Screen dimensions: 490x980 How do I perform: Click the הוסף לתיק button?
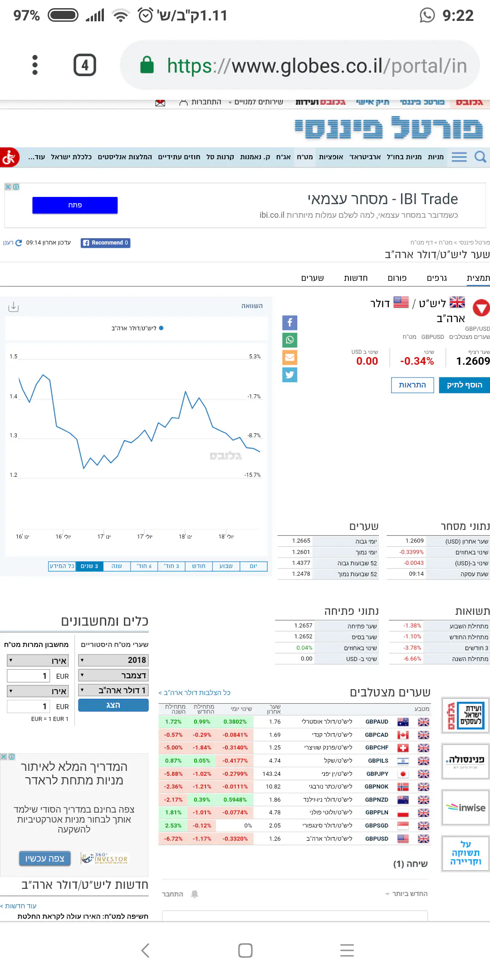point(464,385)
